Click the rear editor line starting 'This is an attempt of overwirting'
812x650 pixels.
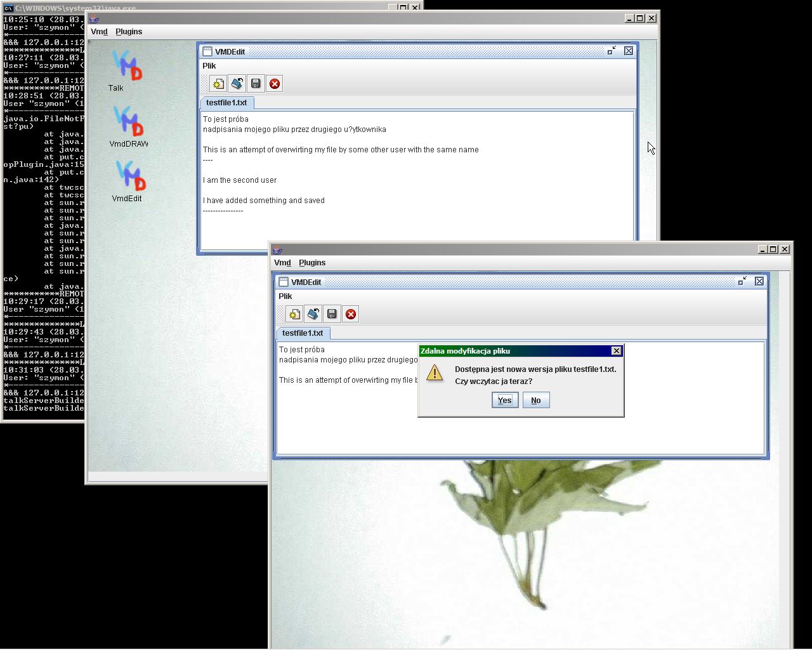coord(341,150)
